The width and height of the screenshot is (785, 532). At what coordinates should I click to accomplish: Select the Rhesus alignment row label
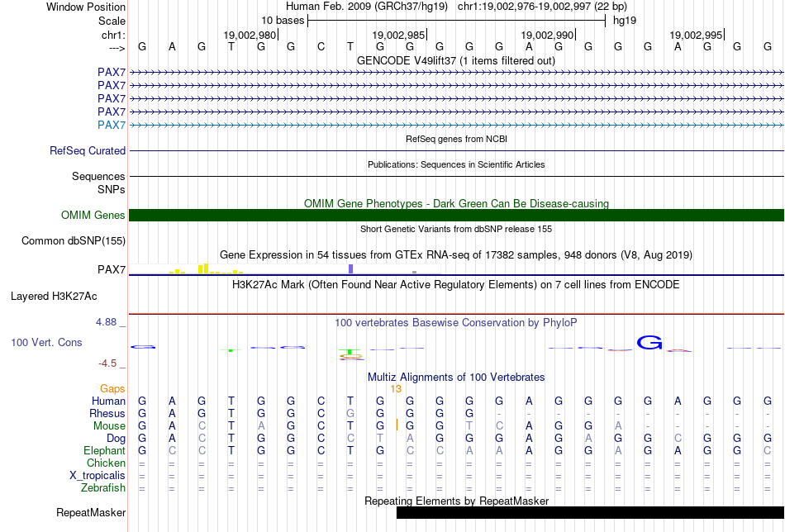point(107,413)
